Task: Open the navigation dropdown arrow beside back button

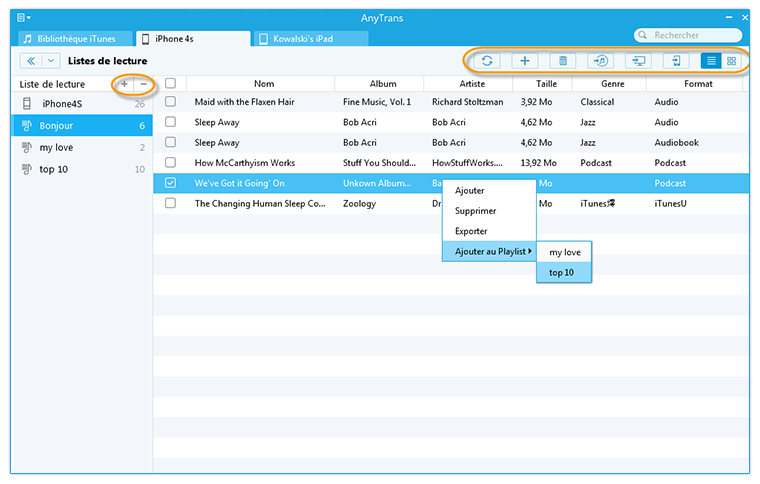Action: tap(51, 61)
